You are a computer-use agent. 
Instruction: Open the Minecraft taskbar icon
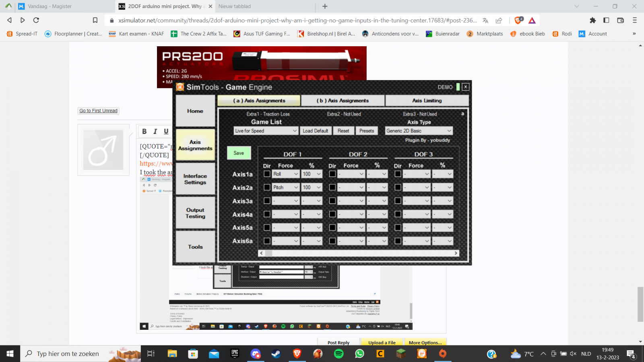point(401,354)
